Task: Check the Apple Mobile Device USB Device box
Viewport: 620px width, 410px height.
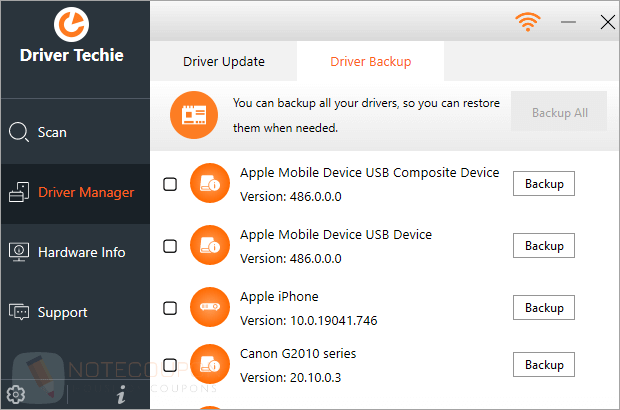Action: click(x=170, y=246)
